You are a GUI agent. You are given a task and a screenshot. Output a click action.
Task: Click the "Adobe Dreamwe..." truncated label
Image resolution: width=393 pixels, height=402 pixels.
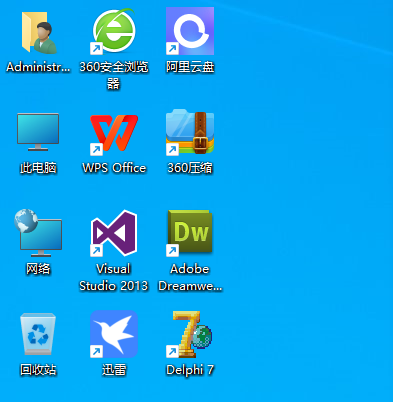click(x=190, y=277)
